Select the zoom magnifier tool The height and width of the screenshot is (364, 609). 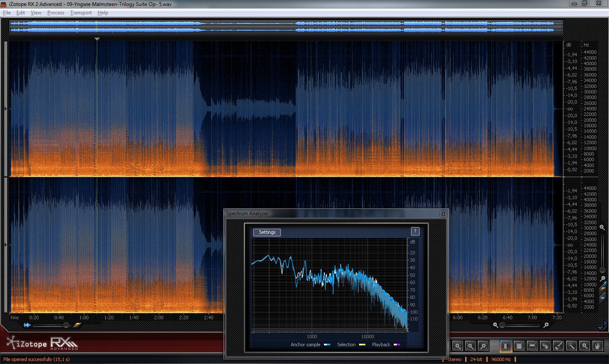coord(584,346)
